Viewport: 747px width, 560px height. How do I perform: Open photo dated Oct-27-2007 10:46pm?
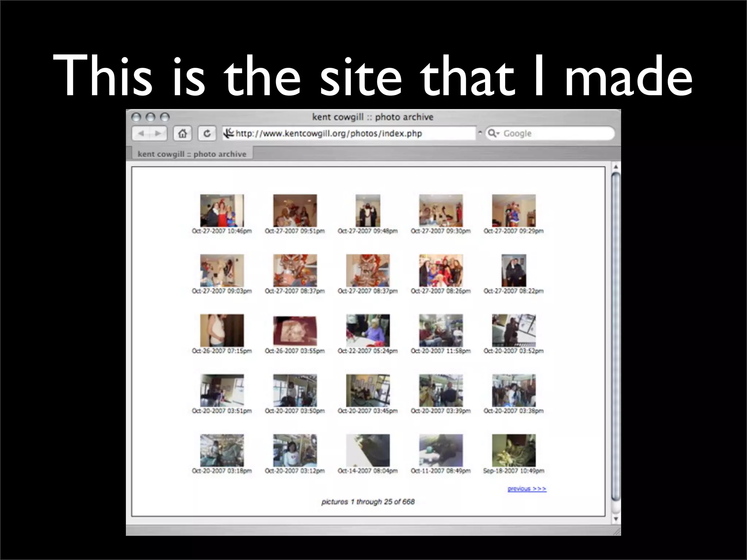click(x=222, y=210)
